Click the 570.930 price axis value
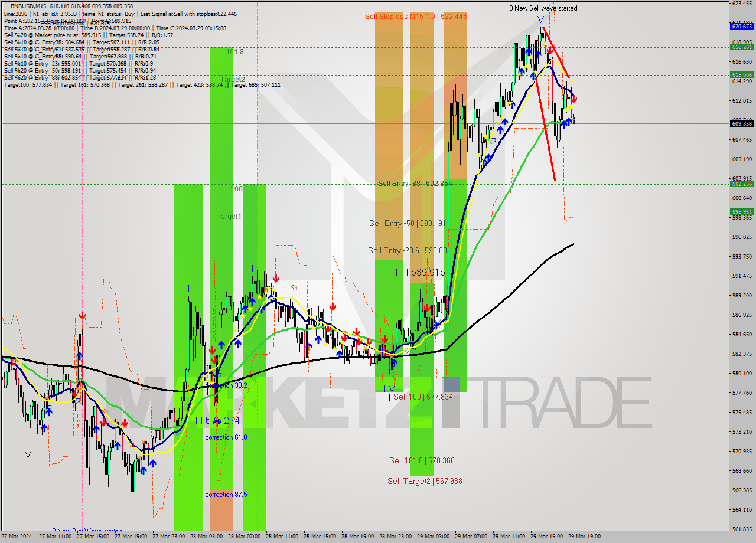This screenshot has height=543, width=756. [742, 452]
